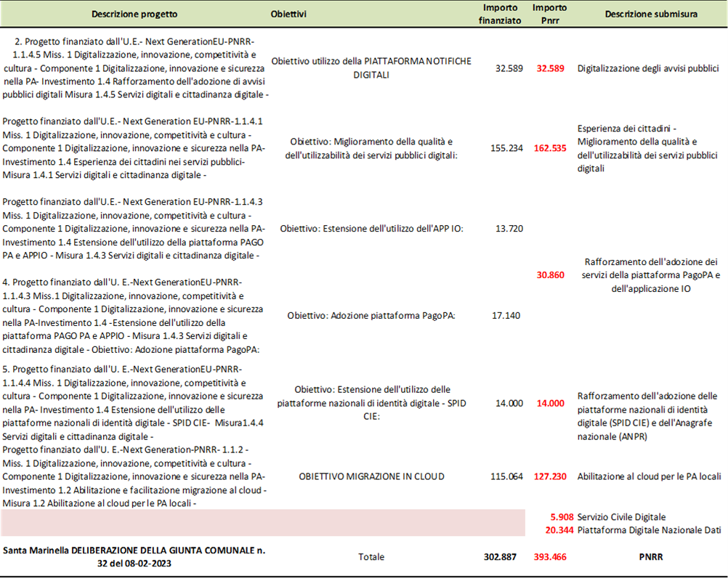Click the objective 'Estensione dell'utilizzo dell'APP IO'
728x578 pixels.
click(x=371, y=229)
